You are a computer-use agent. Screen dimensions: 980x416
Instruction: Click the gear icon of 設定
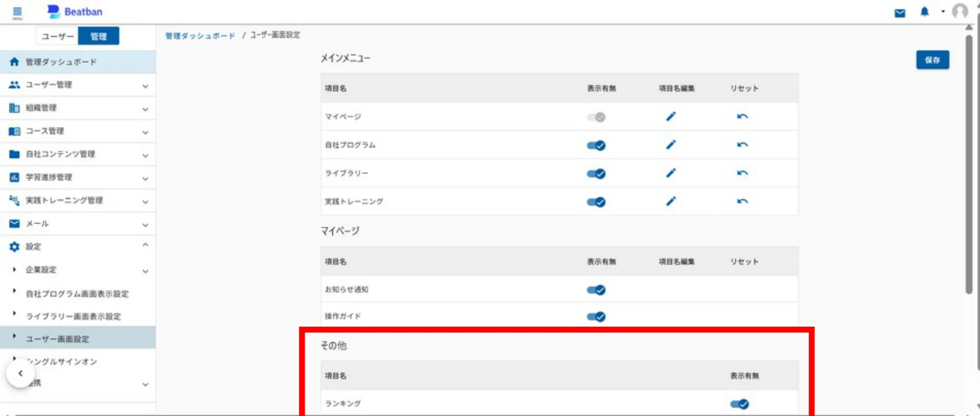coord(15,247)
